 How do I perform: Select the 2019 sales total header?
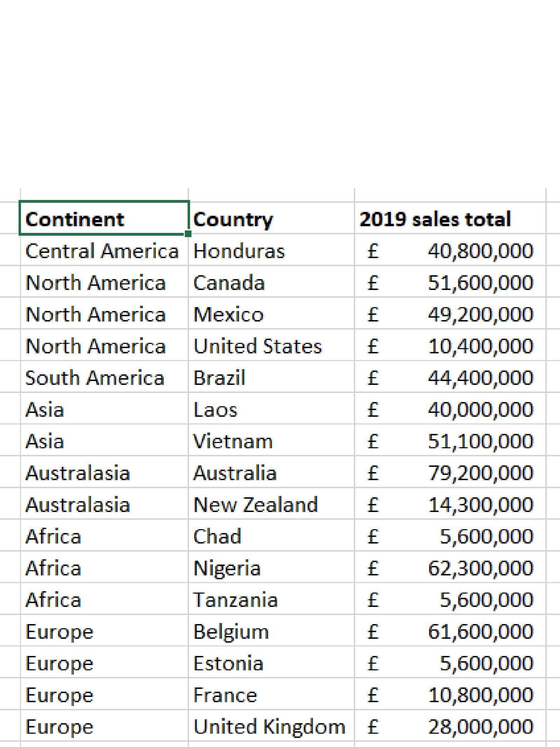coord(450,219)
